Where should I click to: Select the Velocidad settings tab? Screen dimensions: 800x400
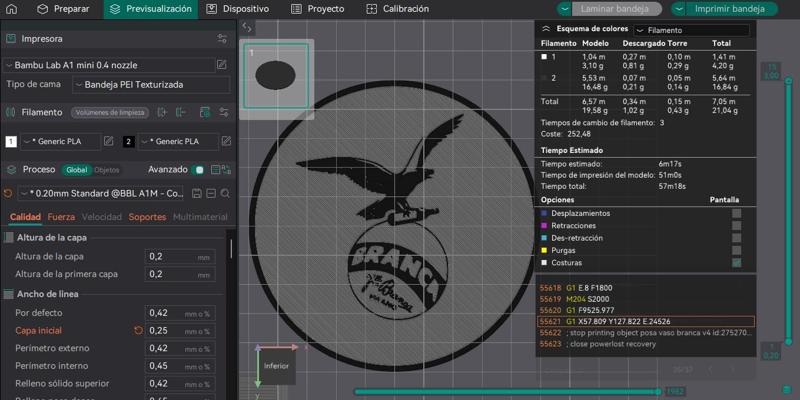pyautogui.click(x=102, y=217)
